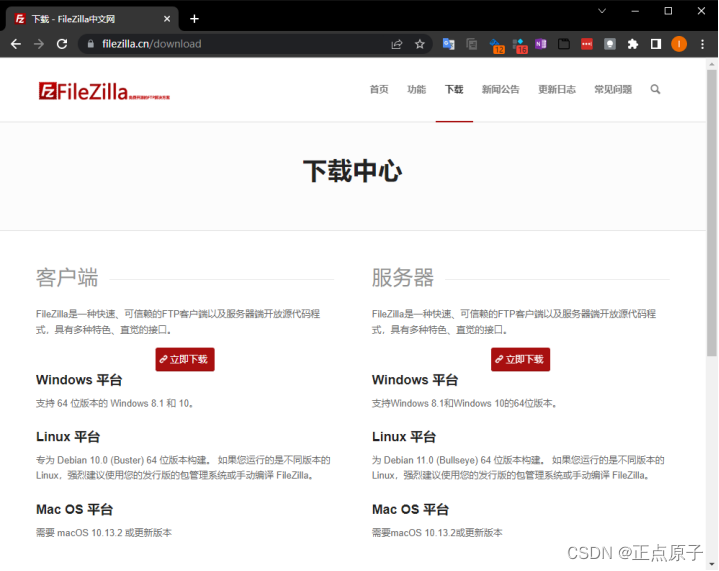The width and height of the screenshot is (719, 571).
Task: Click the lock icon in address bar
Action: click(91, 44)
